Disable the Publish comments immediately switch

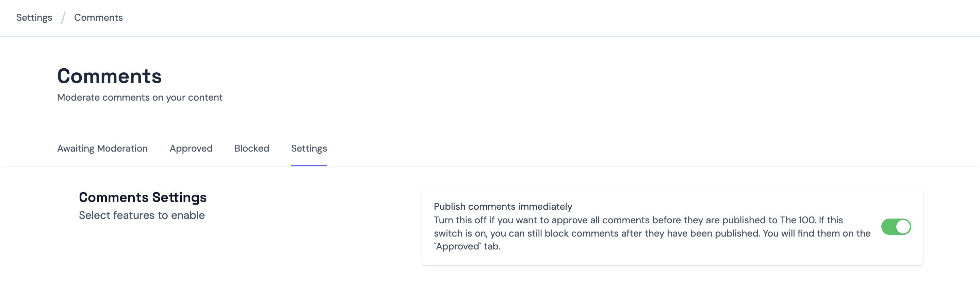896,227
